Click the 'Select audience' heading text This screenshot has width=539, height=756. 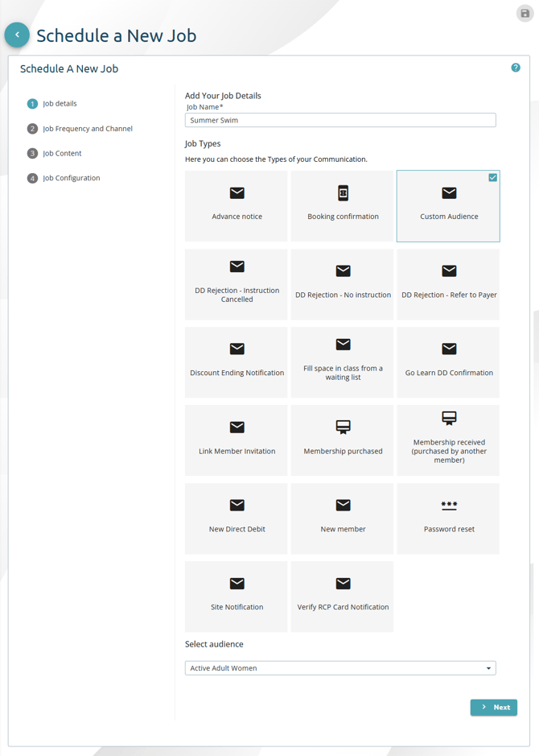214,644
